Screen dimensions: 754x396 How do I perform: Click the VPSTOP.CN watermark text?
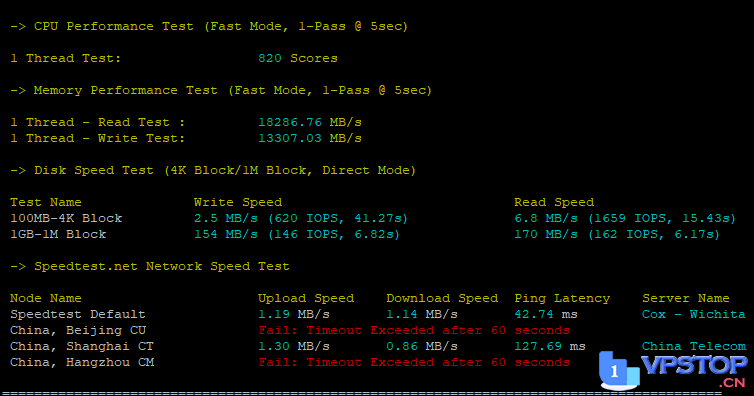[x=694, y=371]
